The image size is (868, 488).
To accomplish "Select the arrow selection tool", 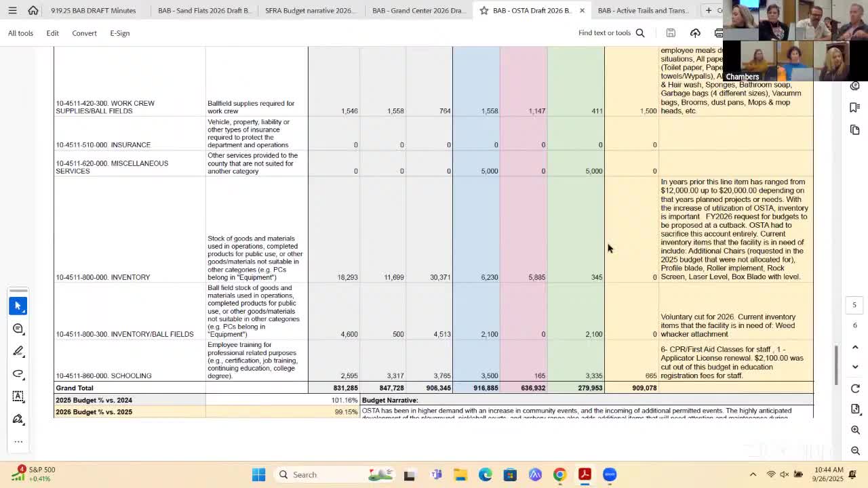I will click(18, 306).
